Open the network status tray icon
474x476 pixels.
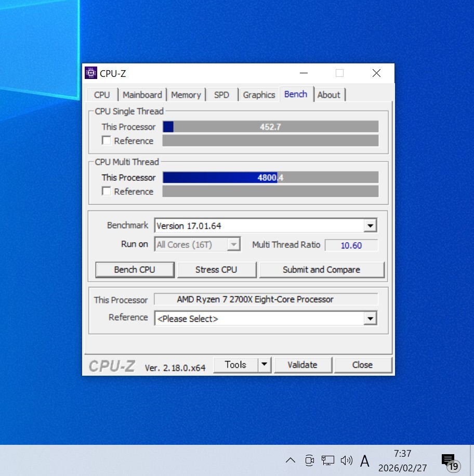327,460
